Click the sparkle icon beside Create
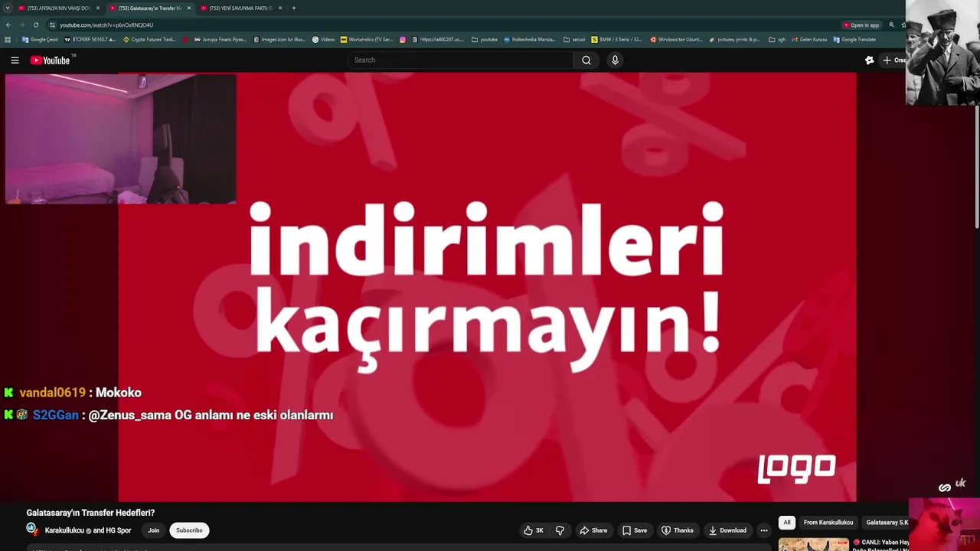This screenshot has width=980, height=551. 869,60
